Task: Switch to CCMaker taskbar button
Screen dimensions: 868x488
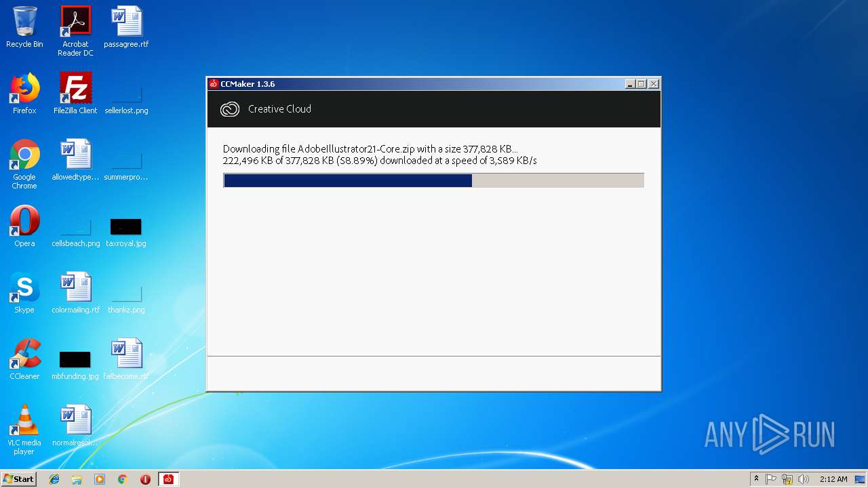Action: click(168, 479)
